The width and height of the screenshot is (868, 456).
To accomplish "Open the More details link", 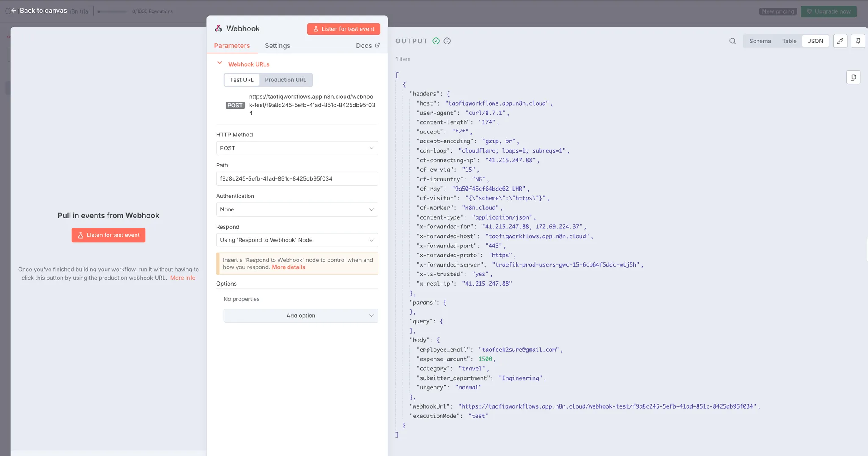I will click(x=288, y=267).
